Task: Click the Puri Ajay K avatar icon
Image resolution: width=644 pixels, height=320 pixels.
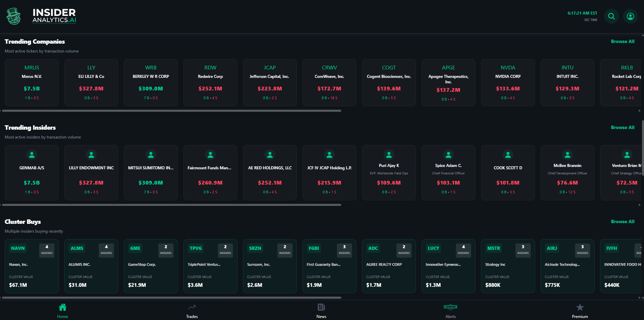Action: tap(389, 155)
